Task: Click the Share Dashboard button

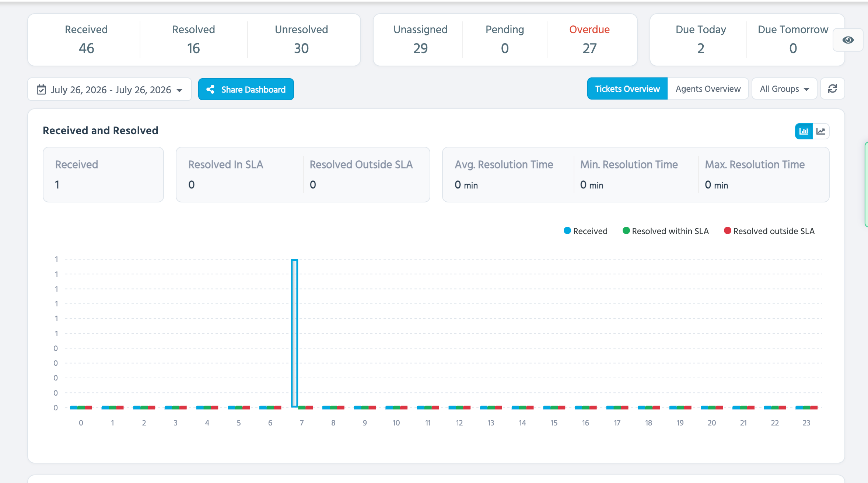Action: point(246,89)
